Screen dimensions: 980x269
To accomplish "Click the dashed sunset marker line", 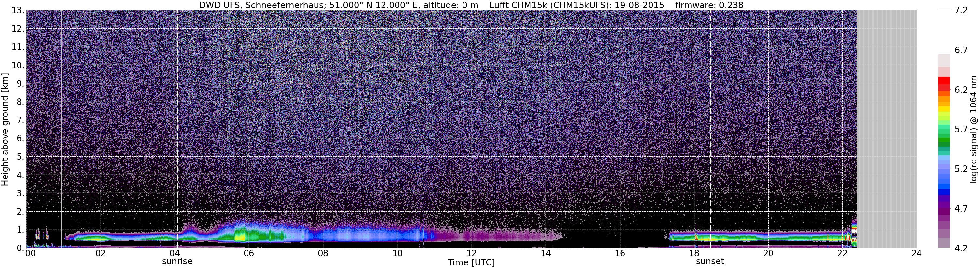I will (710, 130).
